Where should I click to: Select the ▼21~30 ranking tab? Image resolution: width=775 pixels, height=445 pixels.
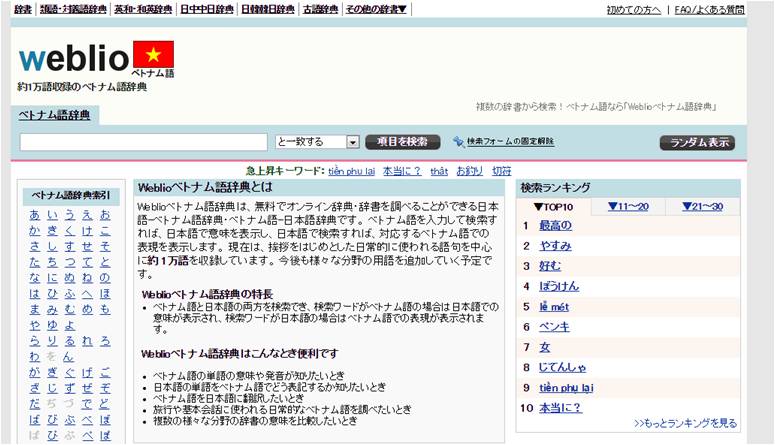(702, 207)
